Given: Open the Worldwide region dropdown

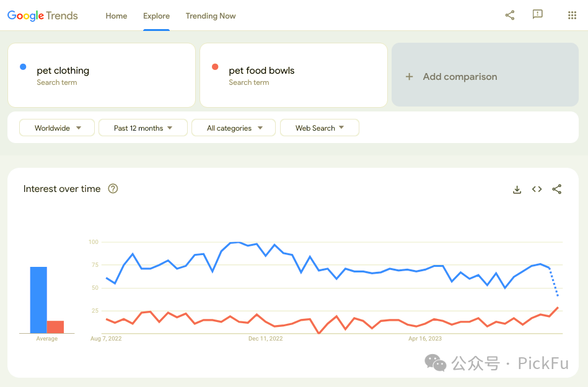Looking at the screenshot, I should pyautogui.click(x=57, y=128).
